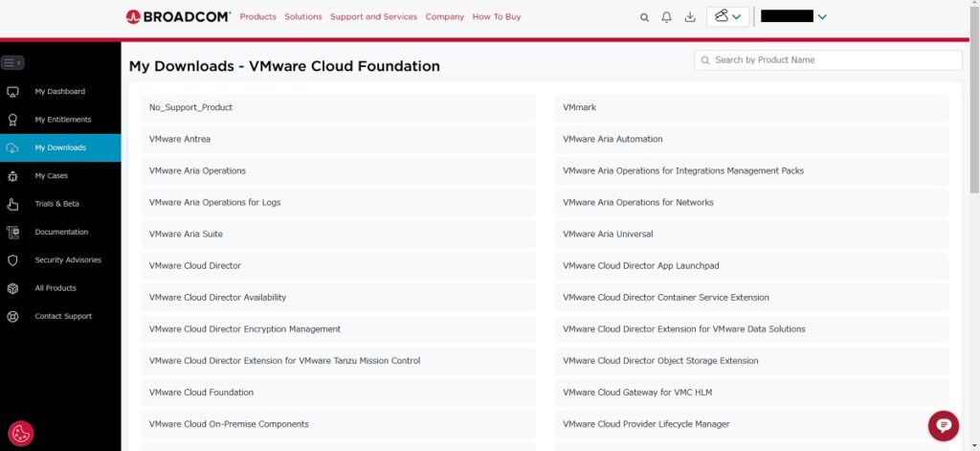
Task: Click the All Products cube icon
Action: click(x=12, y=288)
